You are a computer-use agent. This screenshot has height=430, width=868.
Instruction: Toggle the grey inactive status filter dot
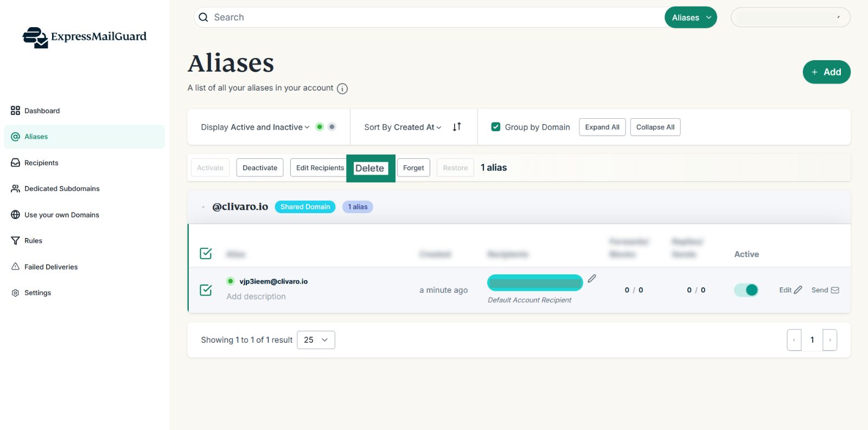pyautogui.click(x=332, y=127)
